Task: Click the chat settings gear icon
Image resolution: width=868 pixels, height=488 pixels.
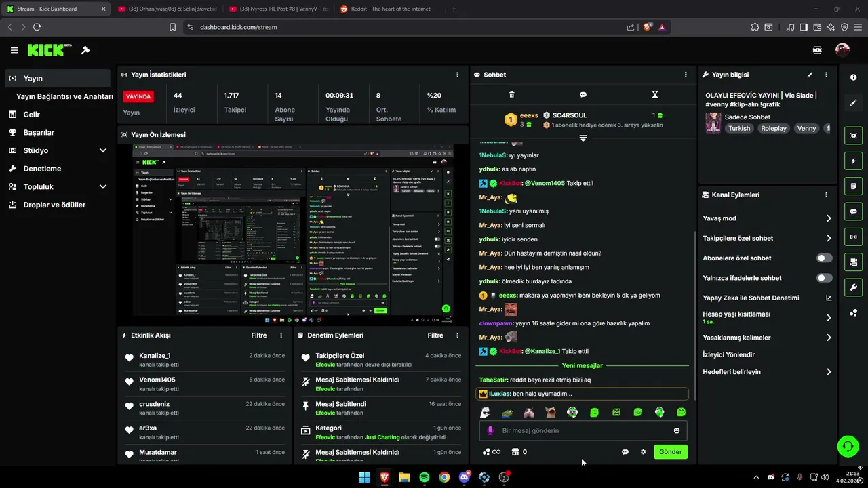Action: 643,452
